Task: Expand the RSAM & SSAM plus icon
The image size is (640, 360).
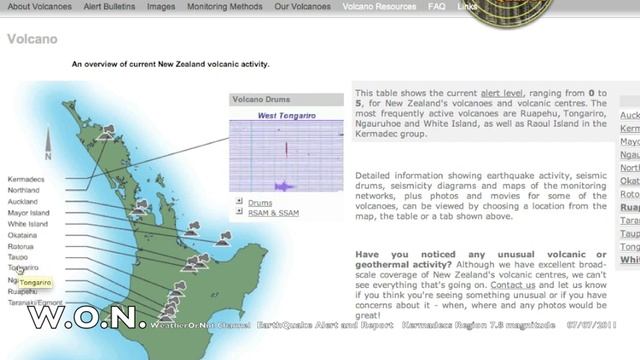Action: click(239, 211)
